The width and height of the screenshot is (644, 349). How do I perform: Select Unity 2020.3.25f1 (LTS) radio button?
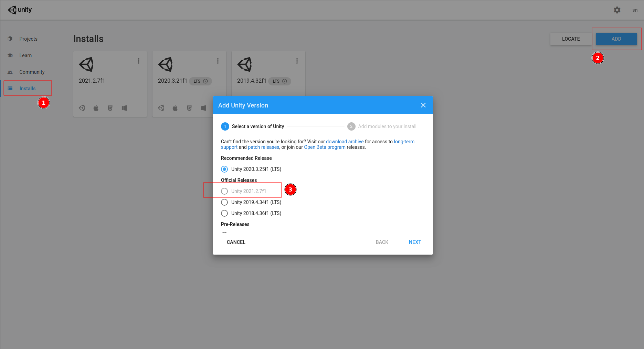click(x=224, y=169)
